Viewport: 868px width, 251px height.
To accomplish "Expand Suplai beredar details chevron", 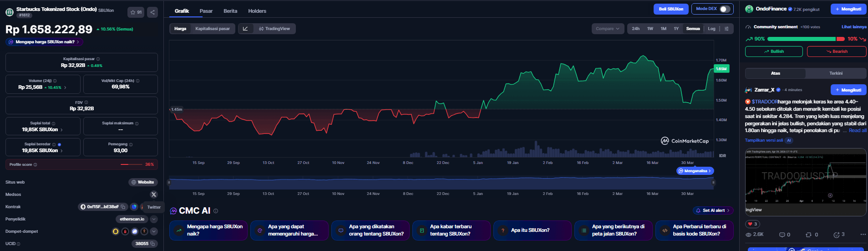I will click(x=61, y=151).
